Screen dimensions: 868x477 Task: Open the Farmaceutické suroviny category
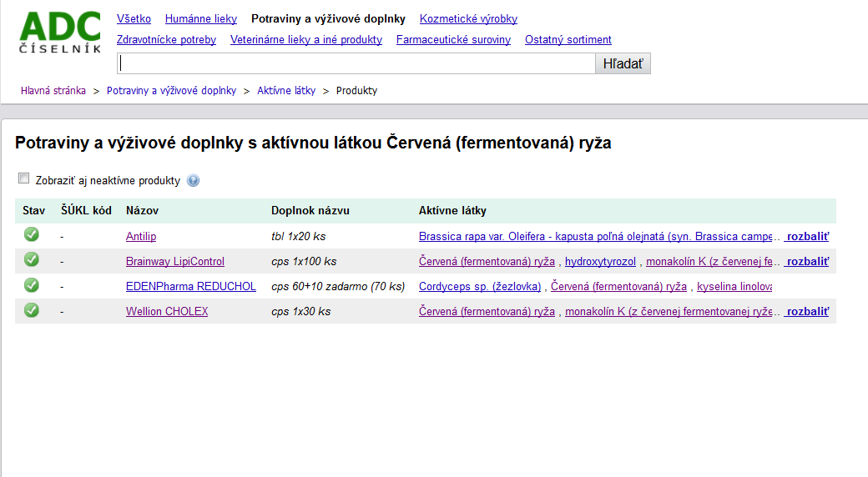point(453,40)
